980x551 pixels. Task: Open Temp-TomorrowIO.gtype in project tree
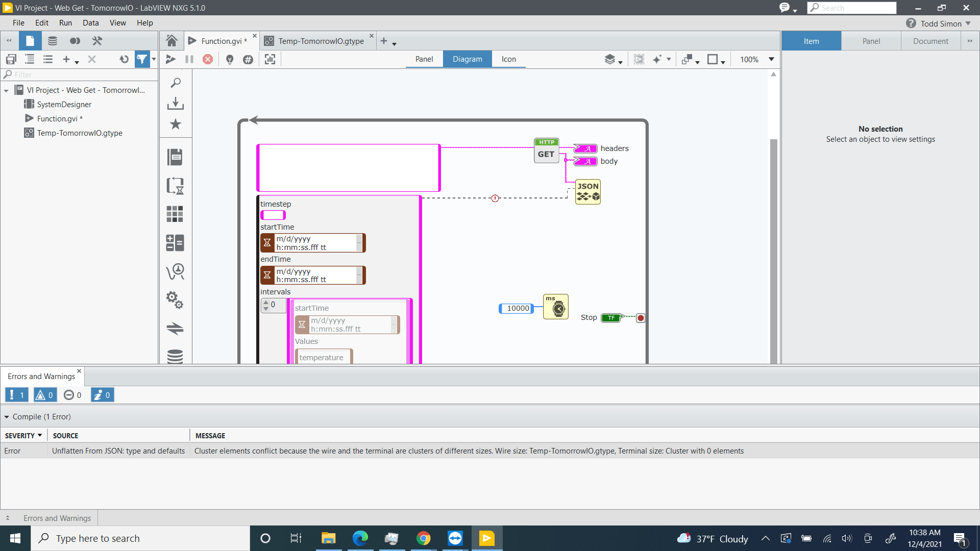pyautogui.click(x=80, y=133)
